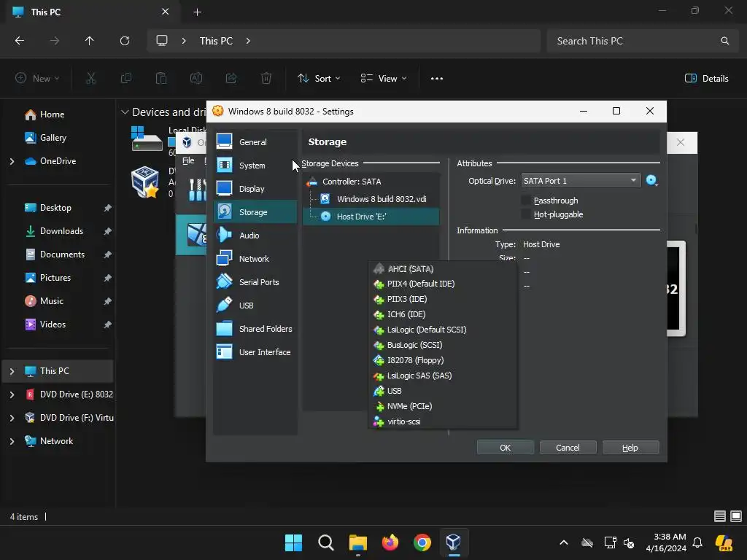Open Firefox from the taskbar
Screen dimensions: 747x560
(x=390, y=542)
